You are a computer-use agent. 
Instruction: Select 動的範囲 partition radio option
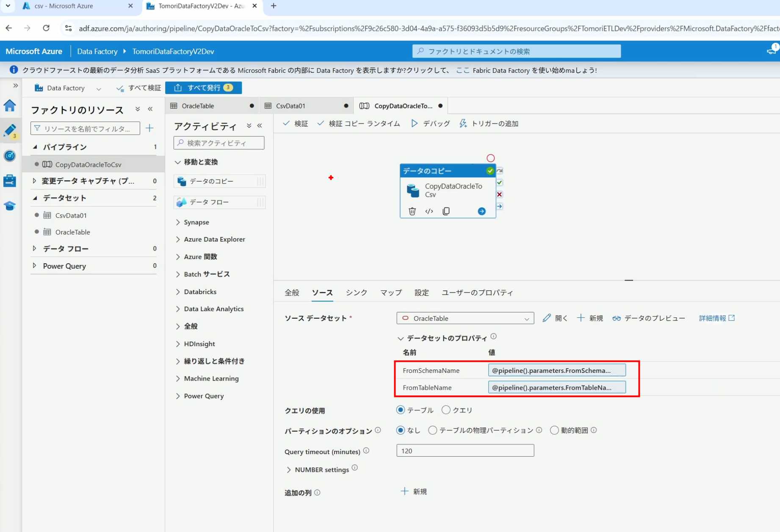pos(554,430)
